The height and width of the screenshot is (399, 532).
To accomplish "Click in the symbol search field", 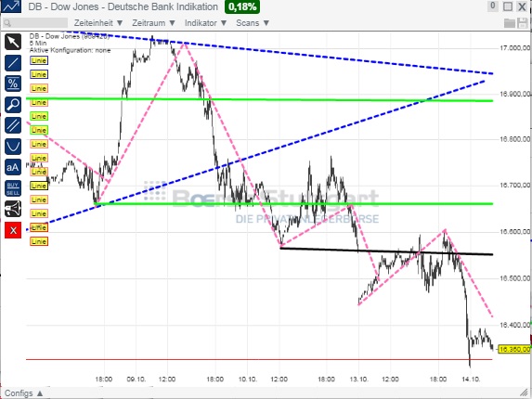I will pos(35,23).
